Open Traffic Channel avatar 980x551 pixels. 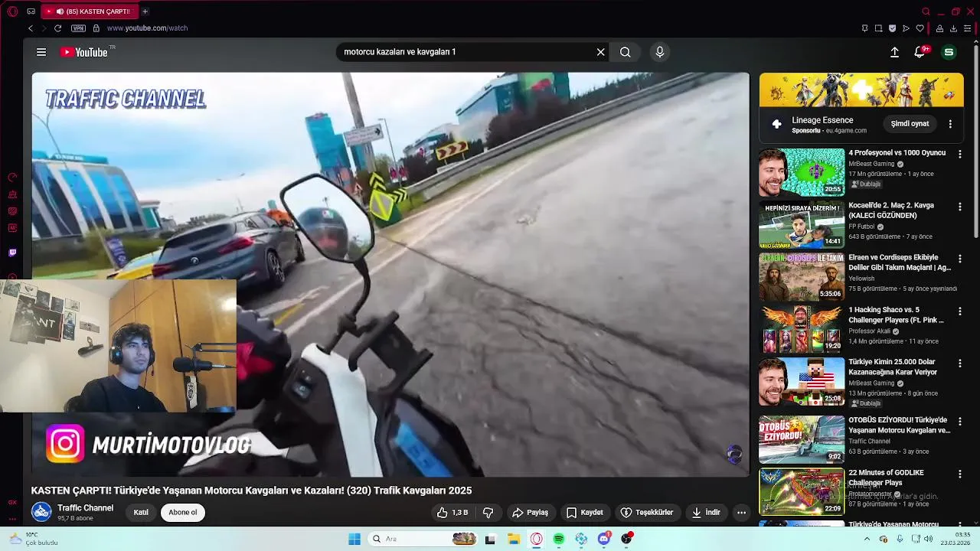click(x=41, y=512)
